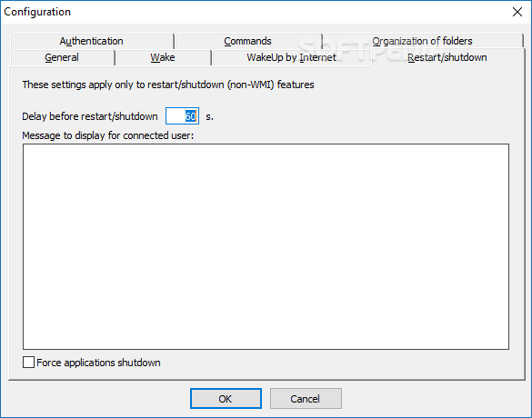Click the seconds unit label s.

[210, 116]
